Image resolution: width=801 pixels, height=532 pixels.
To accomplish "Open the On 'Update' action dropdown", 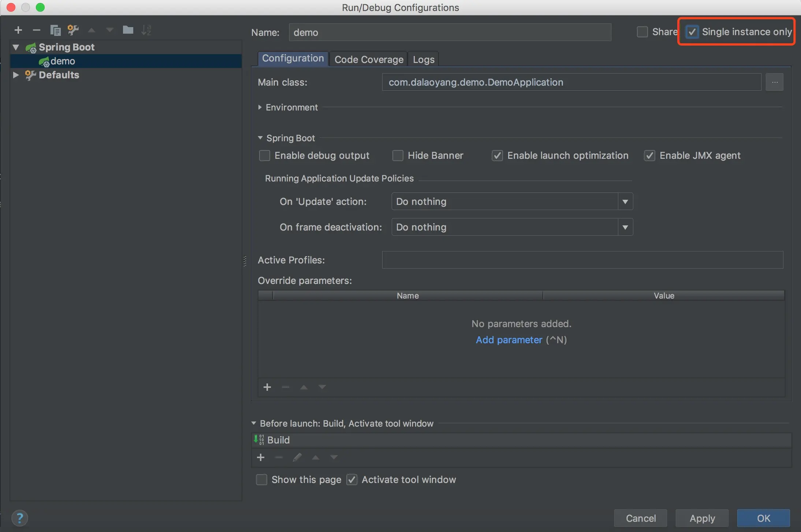I will click(512, 202).
